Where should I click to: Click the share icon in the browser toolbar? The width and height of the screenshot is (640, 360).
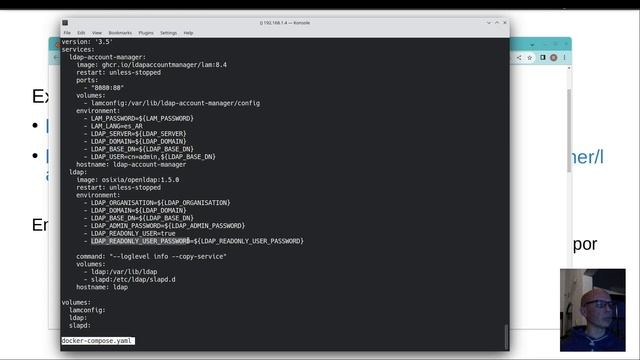click(x=519, y=58)
